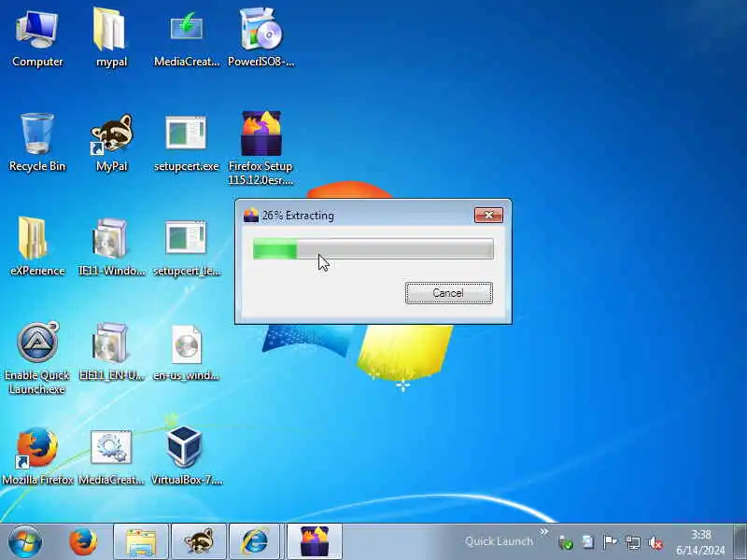Image resolution: width=747 pixels, height=560 pixels.
Task: Select the setupcert_ie... icon
Action: 186,246
